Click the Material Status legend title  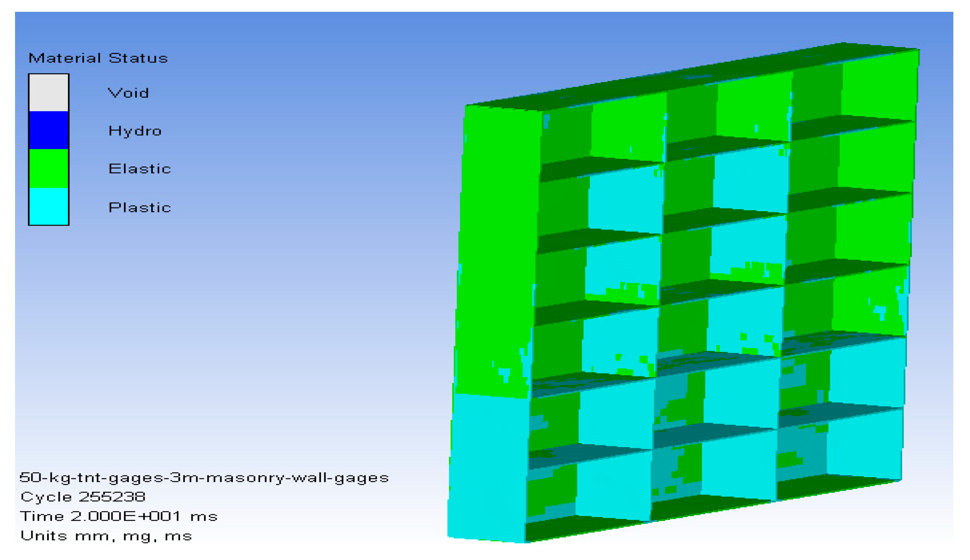point(98,58)
